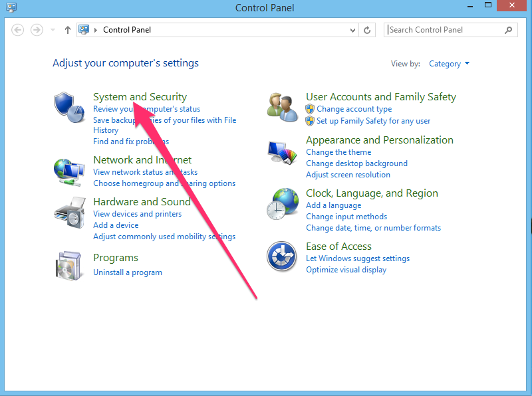Screen dimensions: 532x396
Task: Click the shield icon beside Set up Family Safety
Action: 310,121
